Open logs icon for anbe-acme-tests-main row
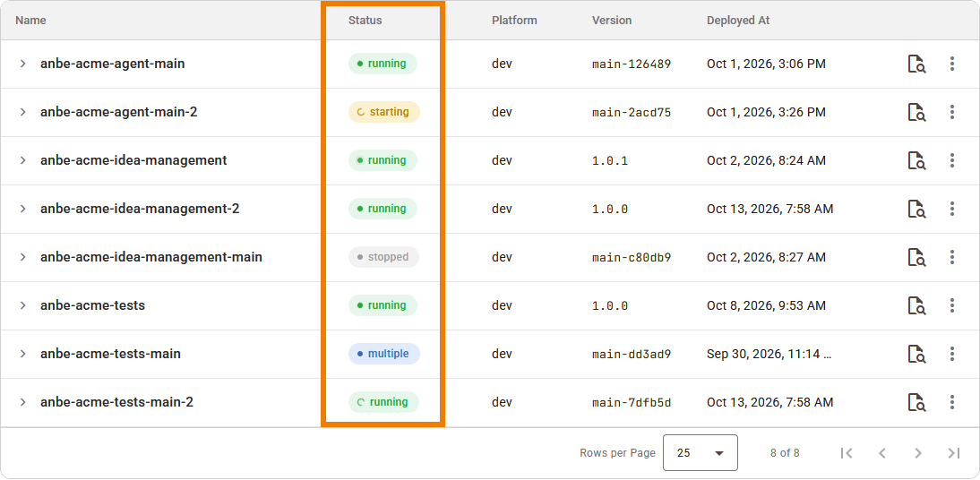 [x=916, y=354]
